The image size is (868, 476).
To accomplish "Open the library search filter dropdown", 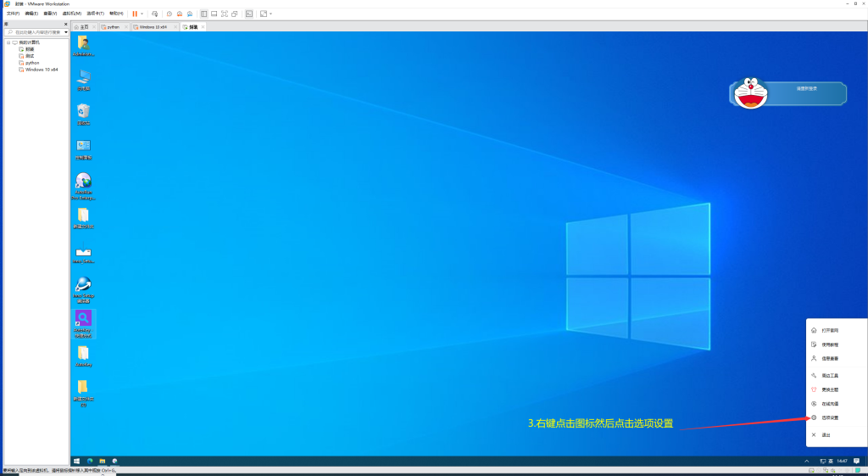I will pos(66,32).
